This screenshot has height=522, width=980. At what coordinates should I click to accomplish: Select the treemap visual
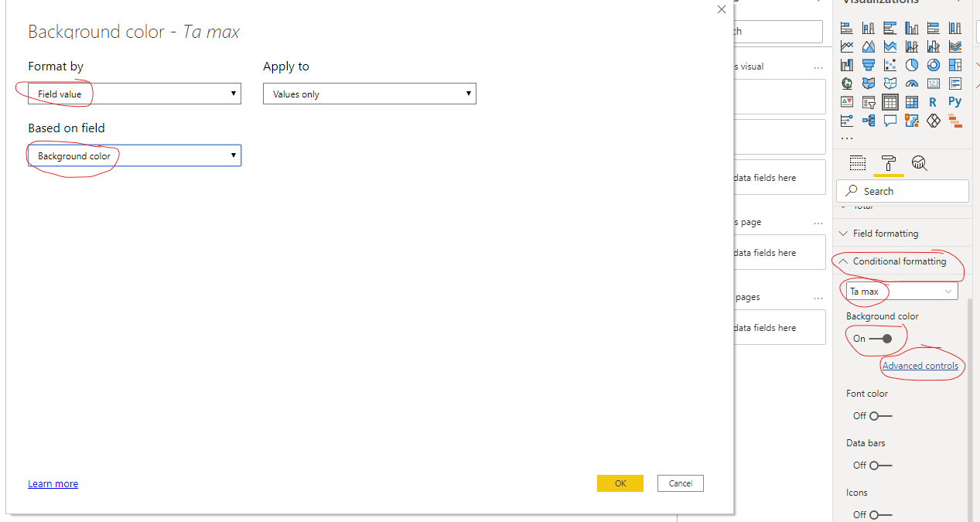pos(955,64)
